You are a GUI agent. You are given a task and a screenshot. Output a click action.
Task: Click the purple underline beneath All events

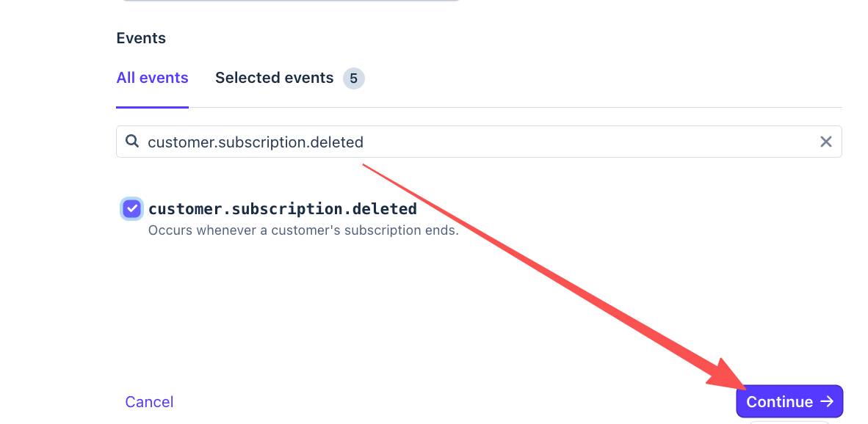point(152,107)
